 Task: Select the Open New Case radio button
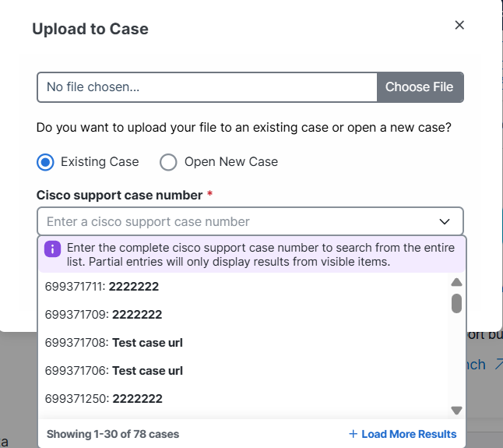pyautogui.click(x=168, y=162)
